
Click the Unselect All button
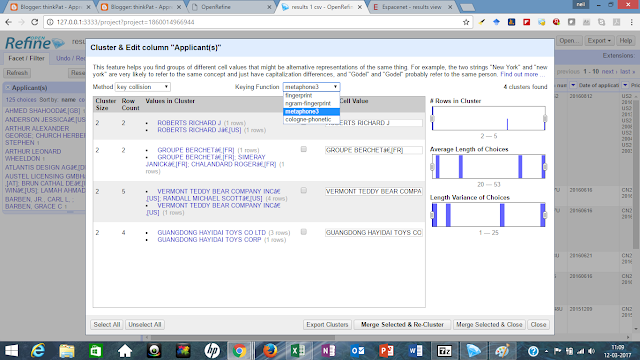(x=145, y=324)
